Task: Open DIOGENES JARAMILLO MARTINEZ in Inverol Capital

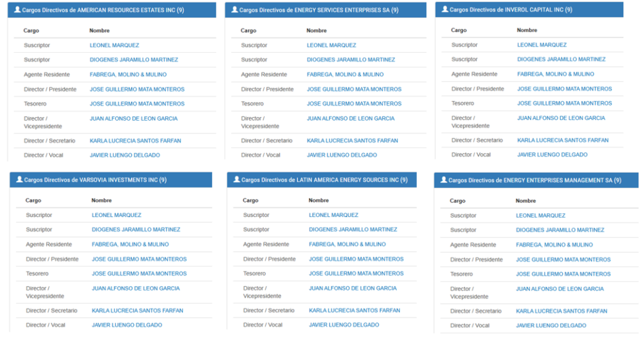Action: tap(561, 59)
